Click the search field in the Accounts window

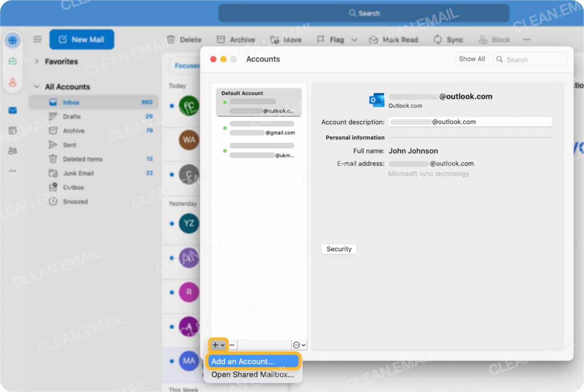point(530,59)
